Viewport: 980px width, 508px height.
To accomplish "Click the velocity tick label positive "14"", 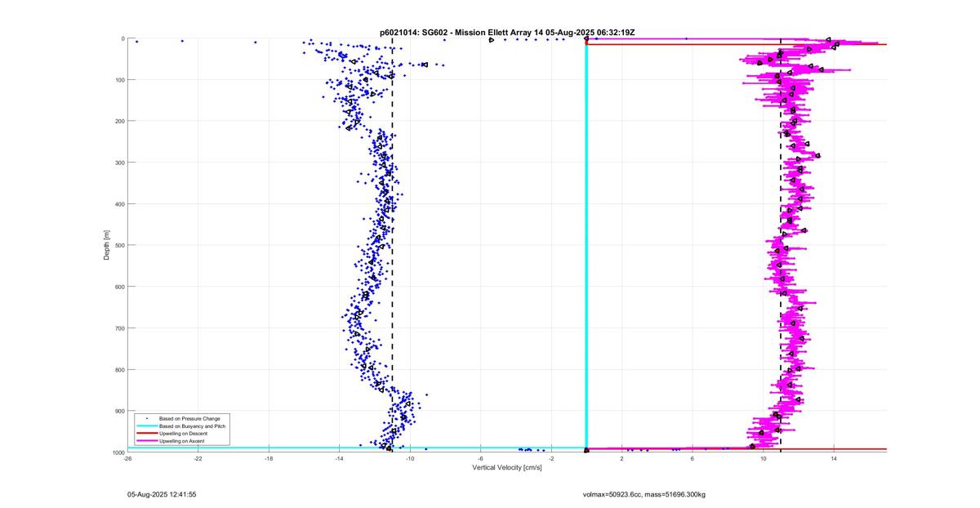I will click(x=834, y=459).
